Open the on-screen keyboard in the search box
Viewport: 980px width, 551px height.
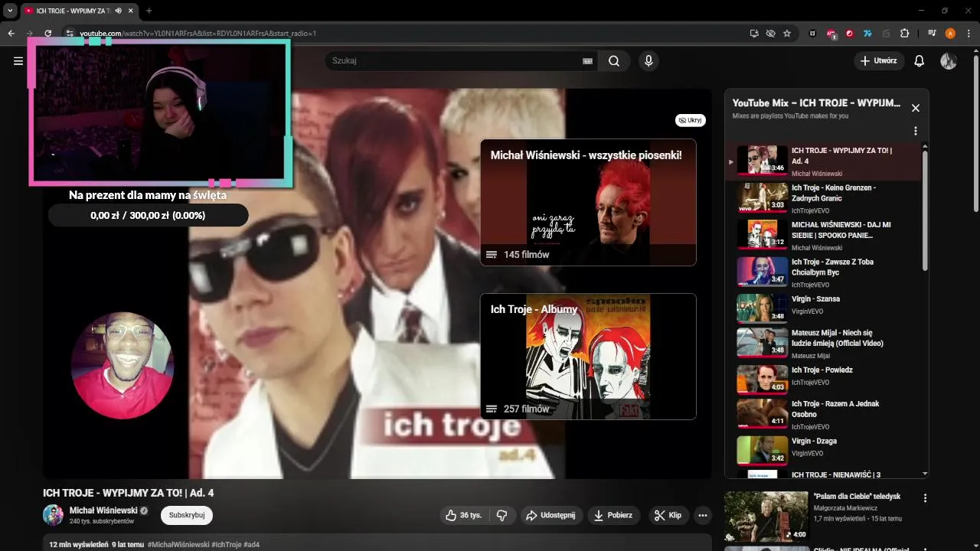point(588,61)
